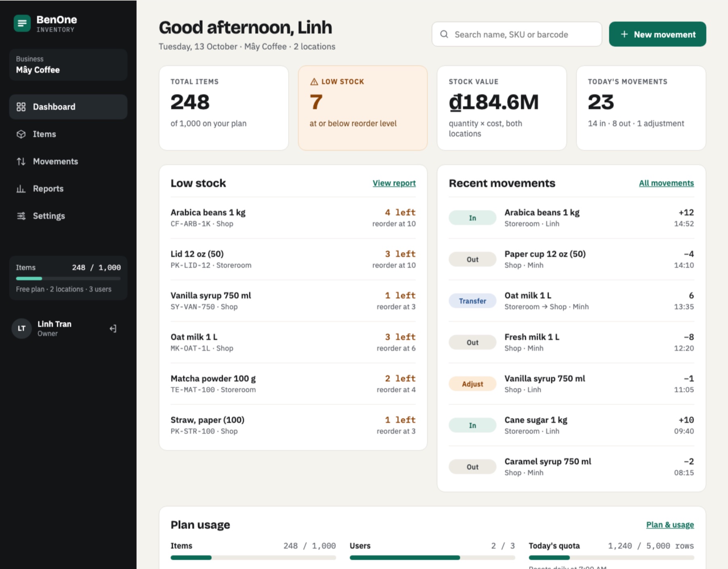Click the Low Stock summary card
Image resolution: width=728 pixels, height=569 pixels.
click(x=363, y=108)
